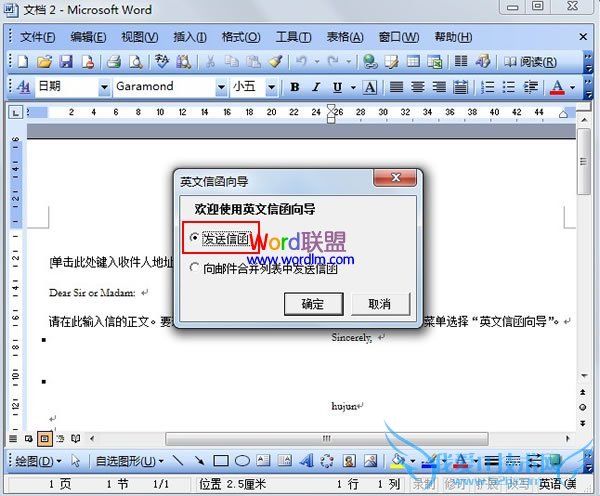Center the paragraph text
Image resolution: width=600 pixels, height=496 pixels.
pos(418,87)
